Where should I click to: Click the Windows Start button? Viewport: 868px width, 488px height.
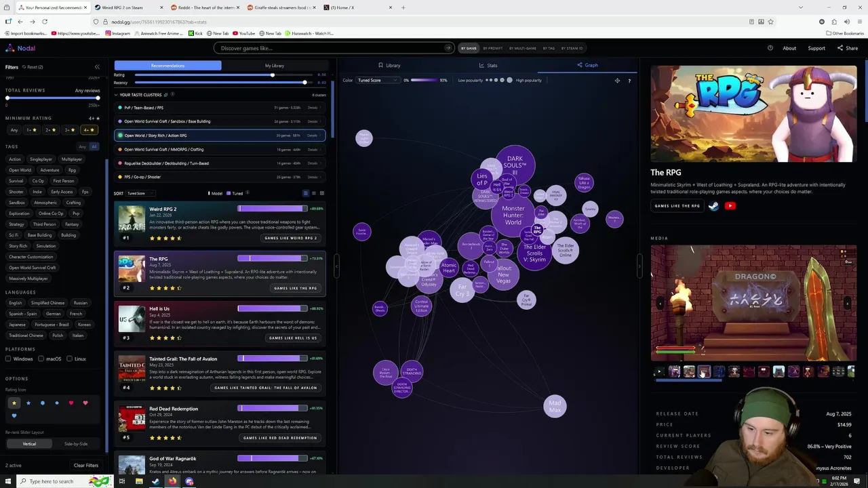[8, 481]
